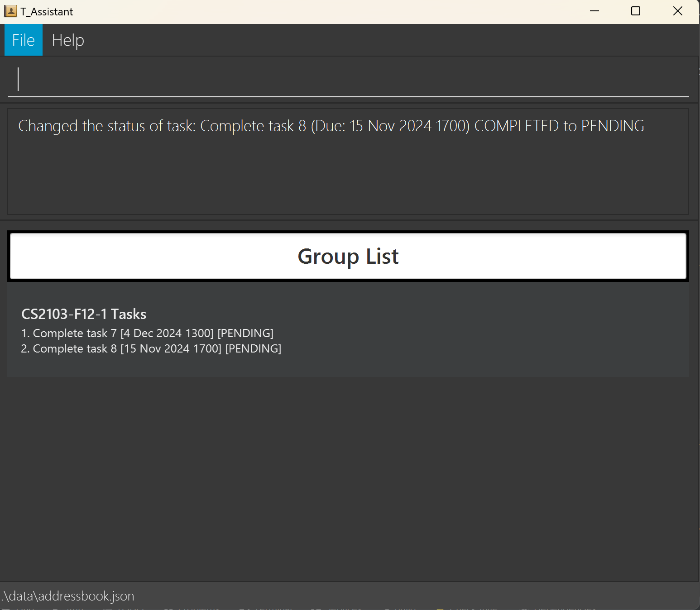Close the T_Assistant window
Screen dimensions: 700x610
(677, 11)
